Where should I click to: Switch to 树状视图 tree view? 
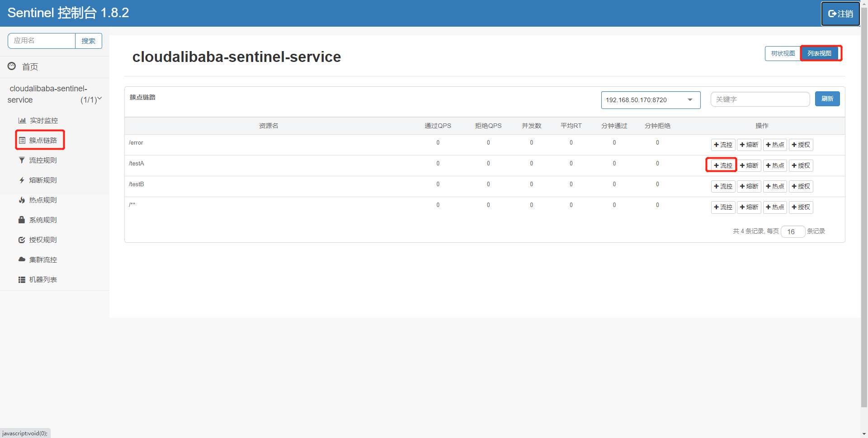[x=783, y=53]
